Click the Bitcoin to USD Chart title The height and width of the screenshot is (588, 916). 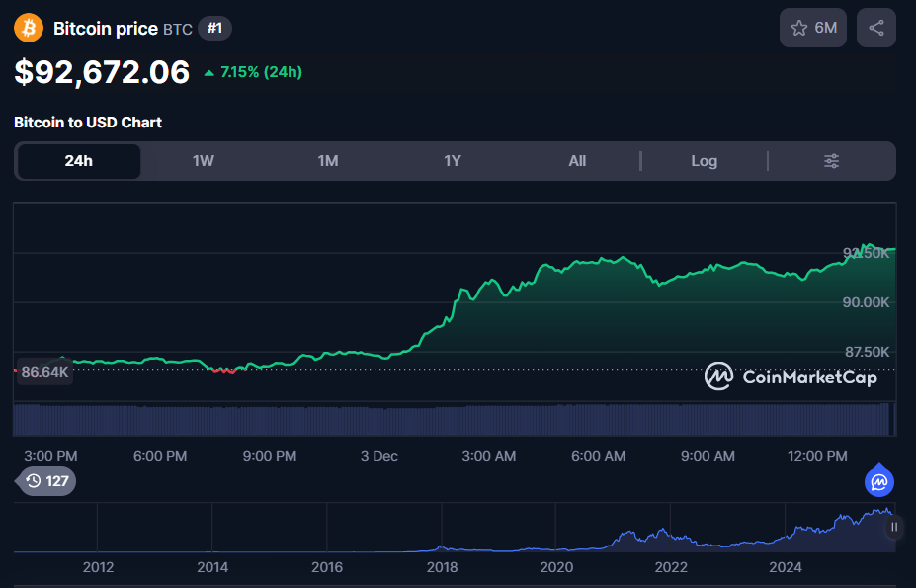pos(88,123)
